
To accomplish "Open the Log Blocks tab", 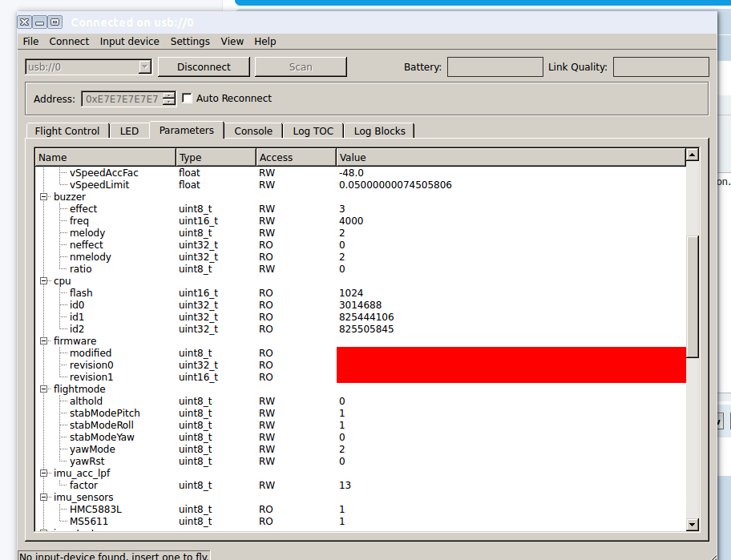I will 379,131.
